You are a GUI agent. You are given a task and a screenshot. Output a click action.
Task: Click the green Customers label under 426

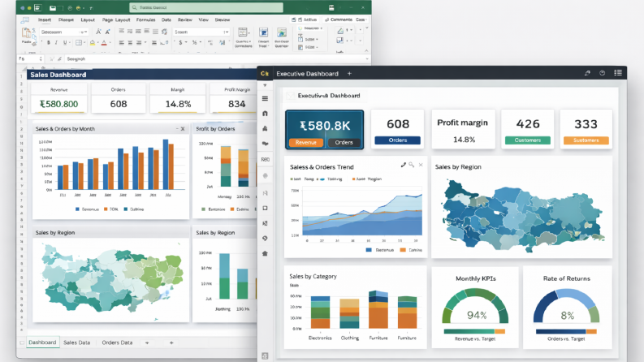click(528, 140)
